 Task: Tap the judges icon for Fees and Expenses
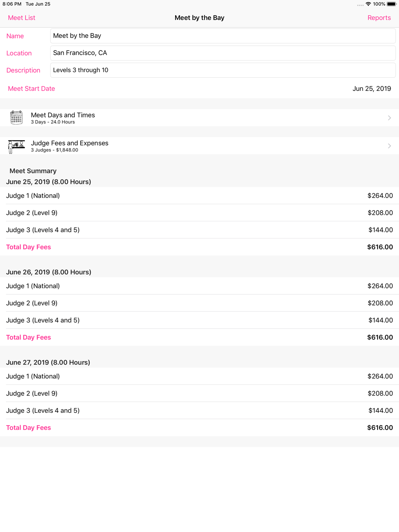[x=16, y=146]
